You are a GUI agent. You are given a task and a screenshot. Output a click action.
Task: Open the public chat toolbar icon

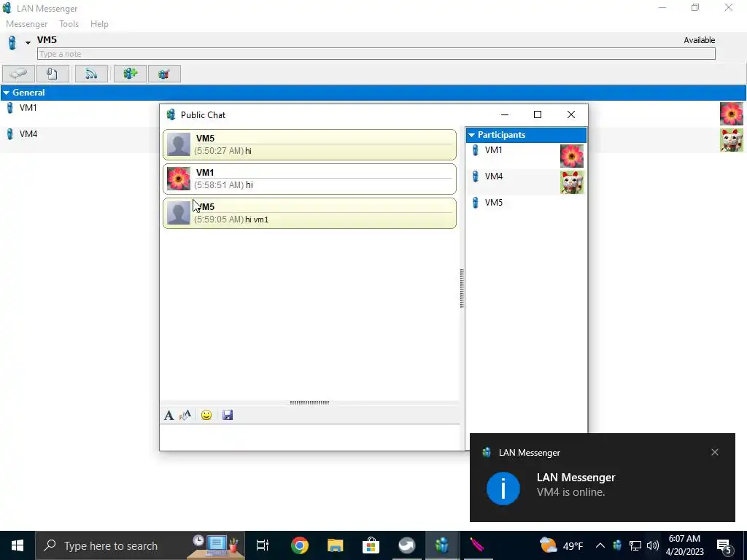(164, 74)
